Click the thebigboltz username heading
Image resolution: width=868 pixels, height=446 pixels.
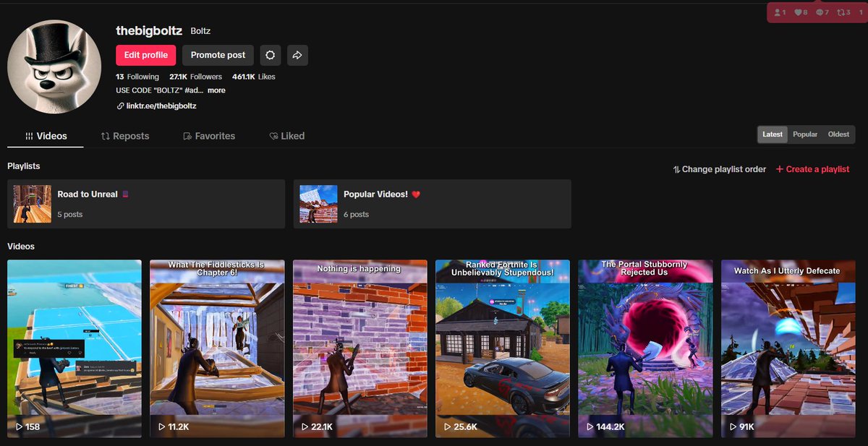click(148, 30)
